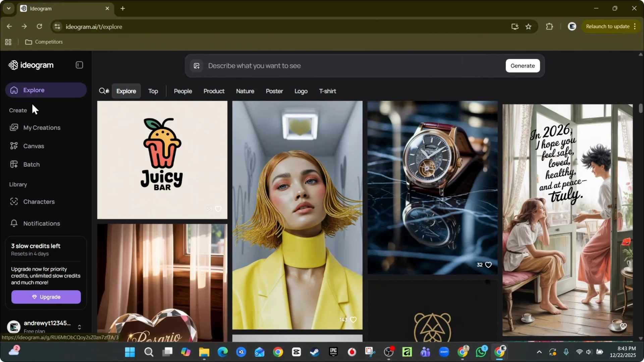The width and height of the screenshot is (644, 362).
Task: Select the Poster filter tab
Action: [x=274, y=91]
